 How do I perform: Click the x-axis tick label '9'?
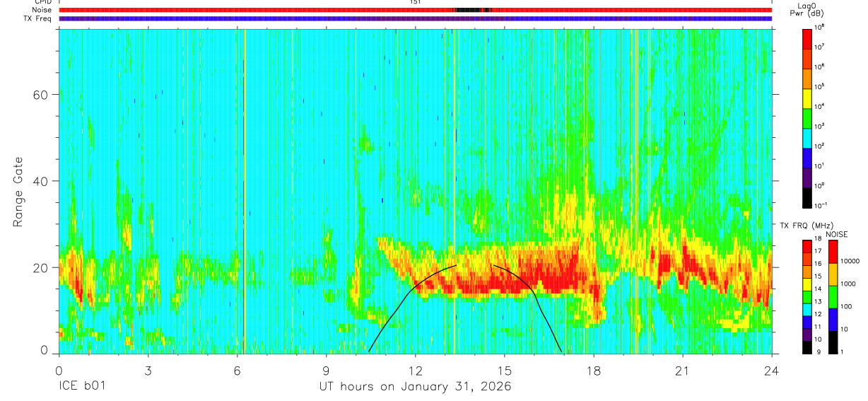pos(326,370)
